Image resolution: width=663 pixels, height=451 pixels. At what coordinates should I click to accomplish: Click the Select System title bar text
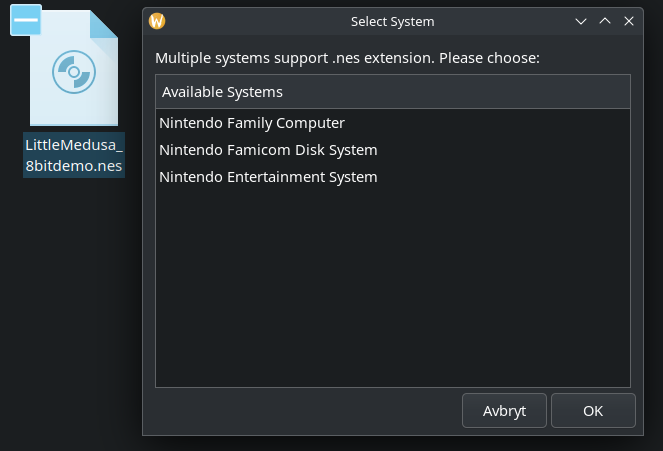tap(392, 21)
